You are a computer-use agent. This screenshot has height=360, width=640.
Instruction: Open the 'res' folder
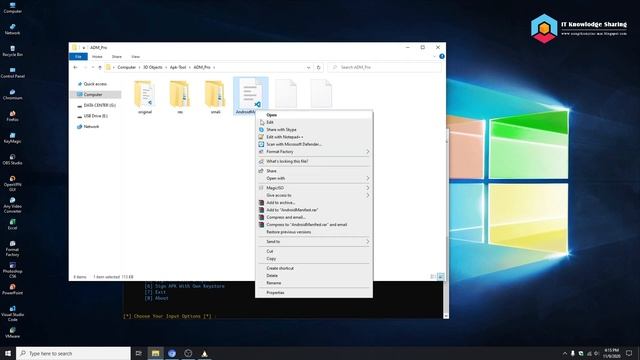(180, 98)
